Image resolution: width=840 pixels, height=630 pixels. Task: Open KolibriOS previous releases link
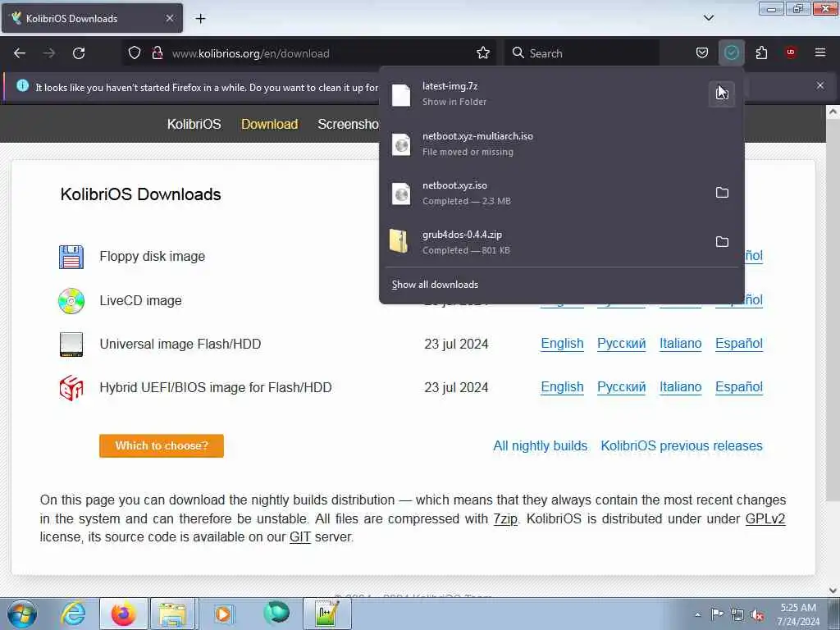click(682, 445)
